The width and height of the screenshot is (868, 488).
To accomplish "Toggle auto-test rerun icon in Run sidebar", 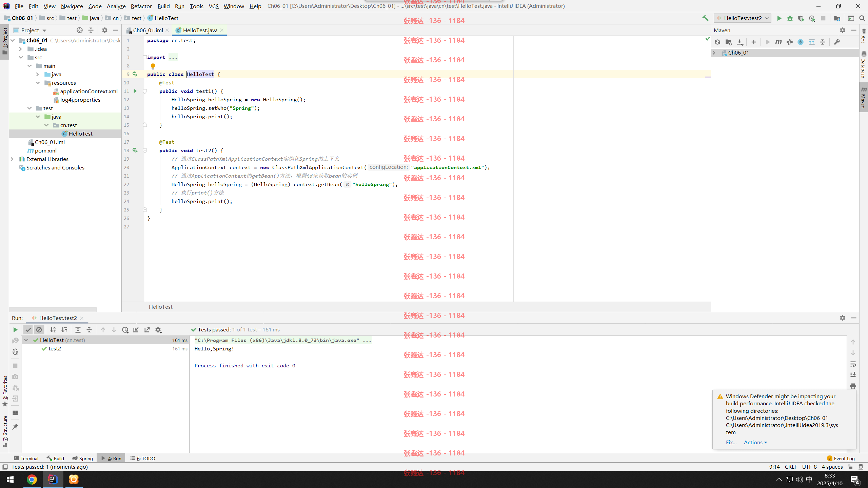I will pos(15,352).
